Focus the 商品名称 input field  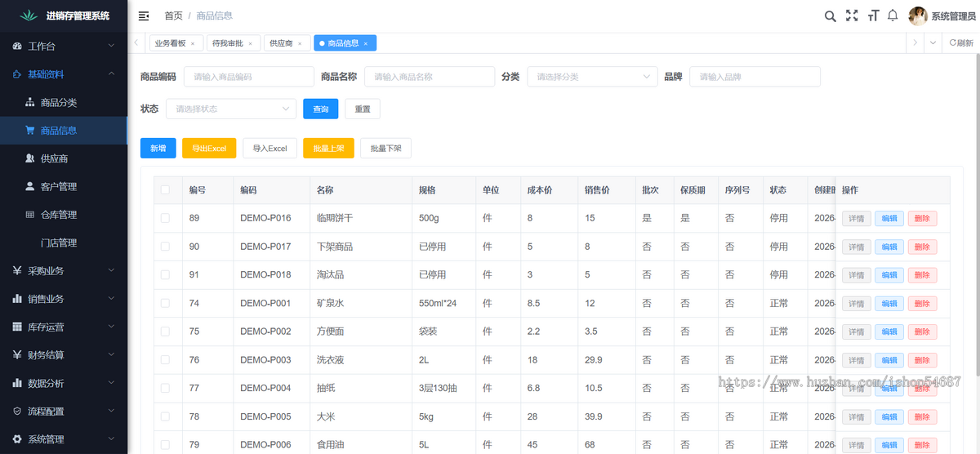pyautogui.click(x=429, y=76)
